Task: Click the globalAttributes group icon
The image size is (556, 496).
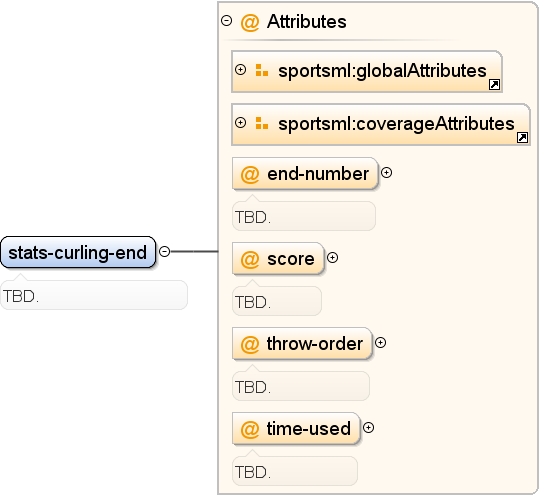Action: [x=262, y=70]
